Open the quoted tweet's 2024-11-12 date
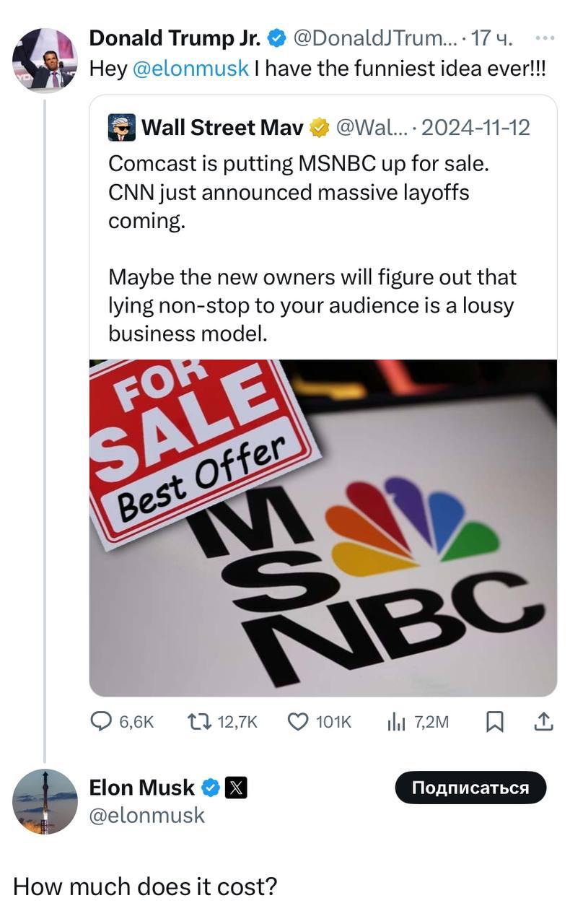Viewport: 570px width, 924px height. point(475,128)
